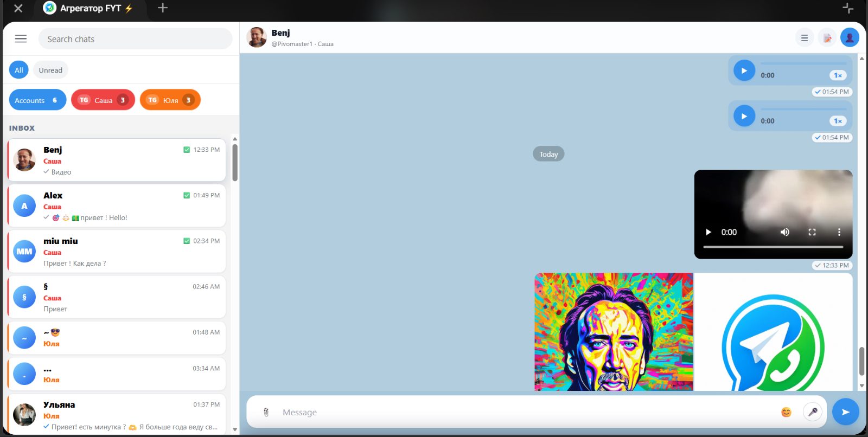Click the chat list scroll-up arrow

coord(235,139)
